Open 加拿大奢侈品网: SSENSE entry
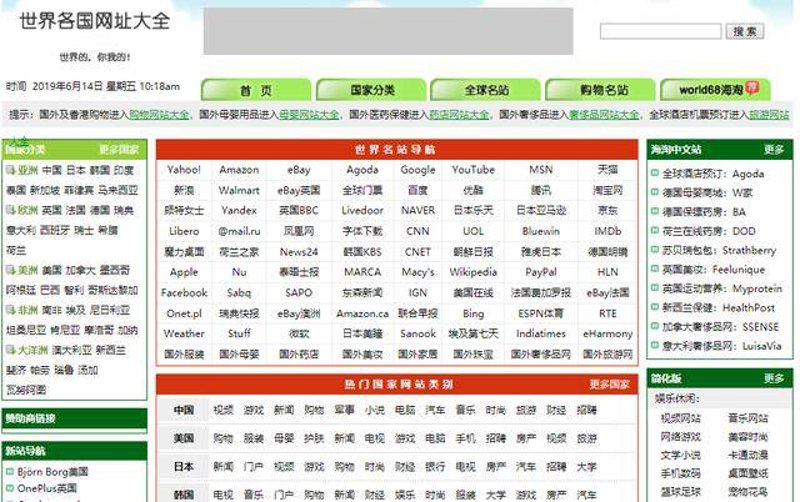Screen dimensions: 800x502 (x=720, y=327)
